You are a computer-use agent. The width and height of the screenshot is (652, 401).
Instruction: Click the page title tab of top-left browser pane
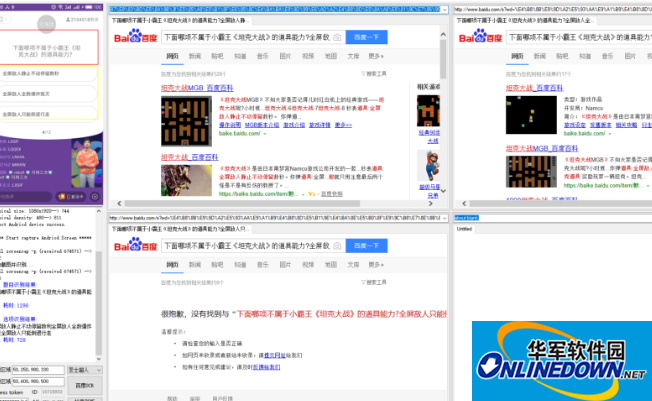pyautogui.click(x=180, y=20)
